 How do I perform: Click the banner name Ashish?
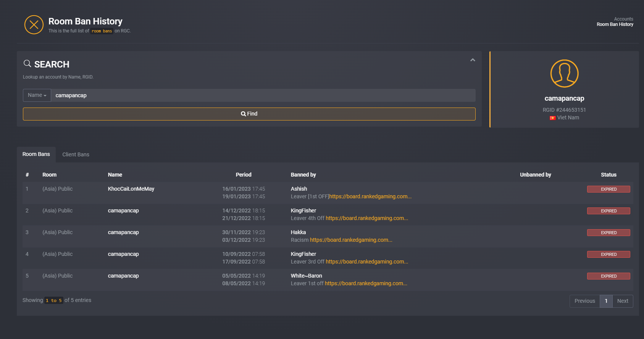pyautogui.click(x=299, y=189)
